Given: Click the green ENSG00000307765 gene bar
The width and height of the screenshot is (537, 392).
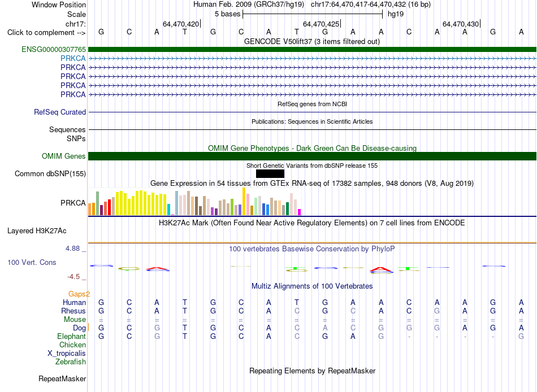Looking at the screenshot, I should click(312, 49).
